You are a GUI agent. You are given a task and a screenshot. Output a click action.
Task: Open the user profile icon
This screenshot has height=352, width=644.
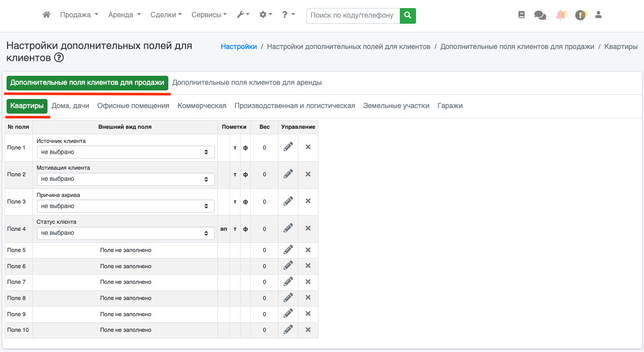[599, 15]
